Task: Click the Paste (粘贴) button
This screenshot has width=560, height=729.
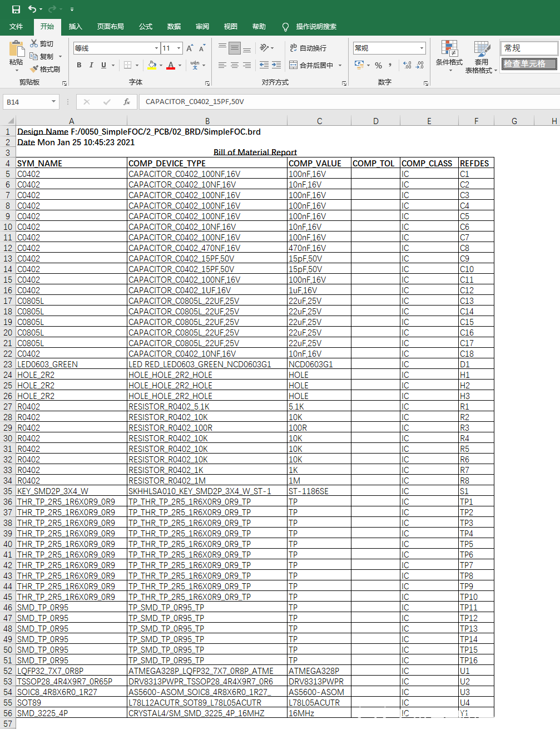Action: [x=16, y=56]
